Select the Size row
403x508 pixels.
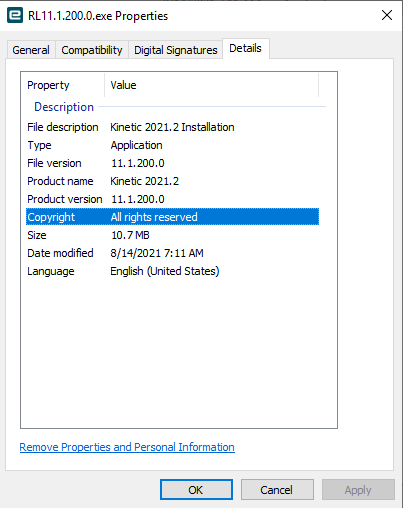pos(172,235)
